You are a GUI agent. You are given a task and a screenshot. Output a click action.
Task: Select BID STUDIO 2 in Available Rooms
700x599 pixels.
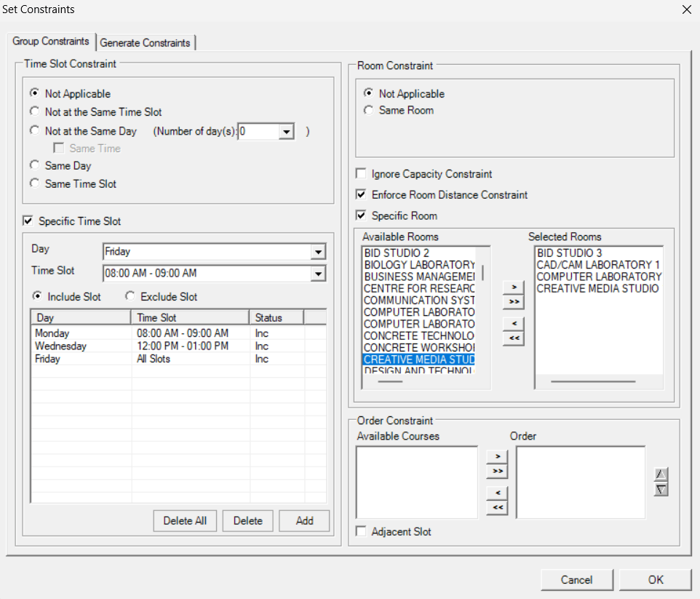click(x=419, y=253)
